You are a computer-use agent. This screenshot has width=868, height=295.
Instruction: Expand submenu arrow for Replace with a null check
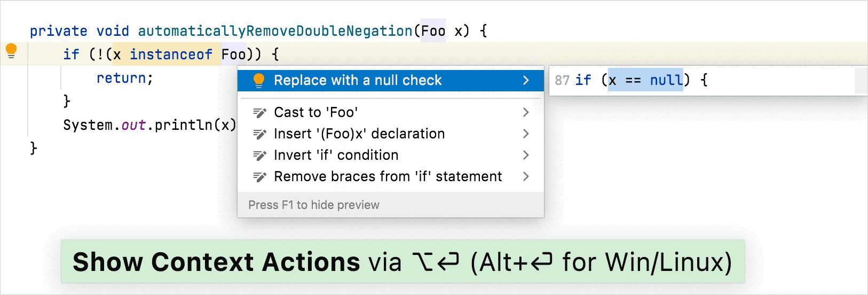(526, 80)
